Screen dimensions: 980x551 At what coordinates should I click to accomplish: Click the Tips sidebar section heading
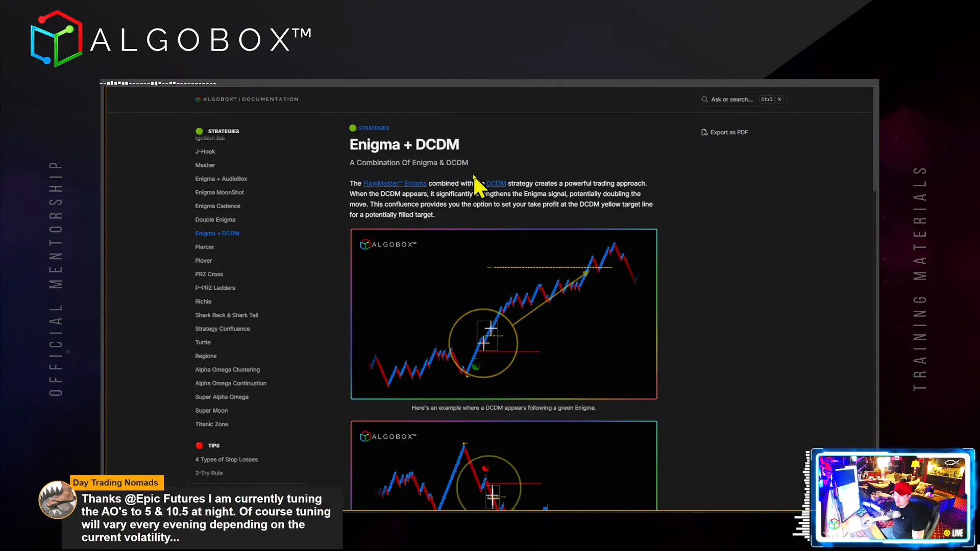click(213, 445)
